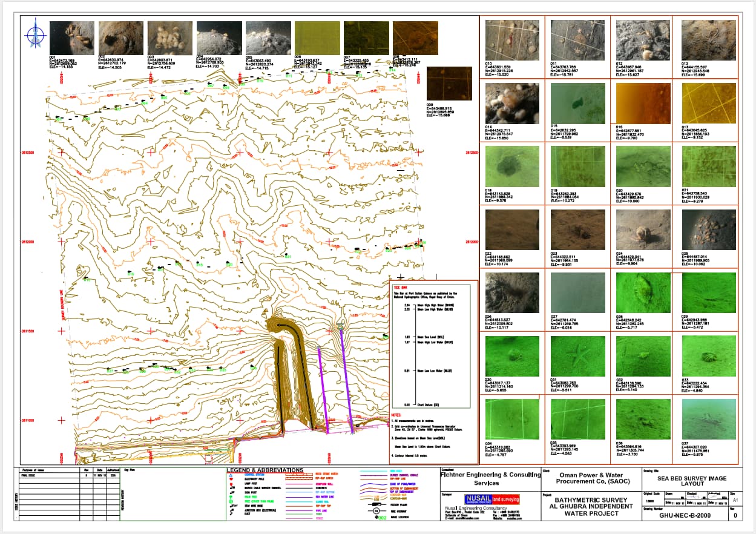The image size is (756, 534).
Task: Select seabed photo 011 thumbnail
Action: (x=577, y=41)
